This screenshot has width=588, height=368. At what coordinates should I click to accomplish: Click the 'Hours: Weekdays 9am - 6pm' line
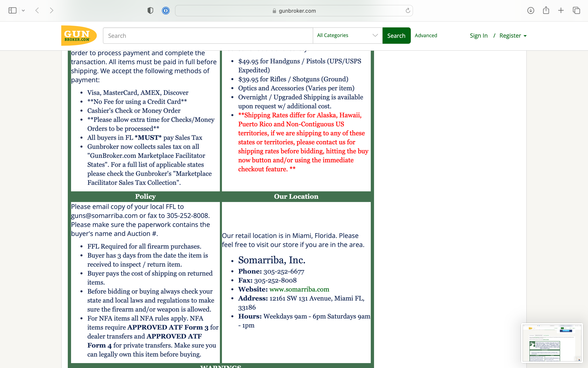pos(304,321)
